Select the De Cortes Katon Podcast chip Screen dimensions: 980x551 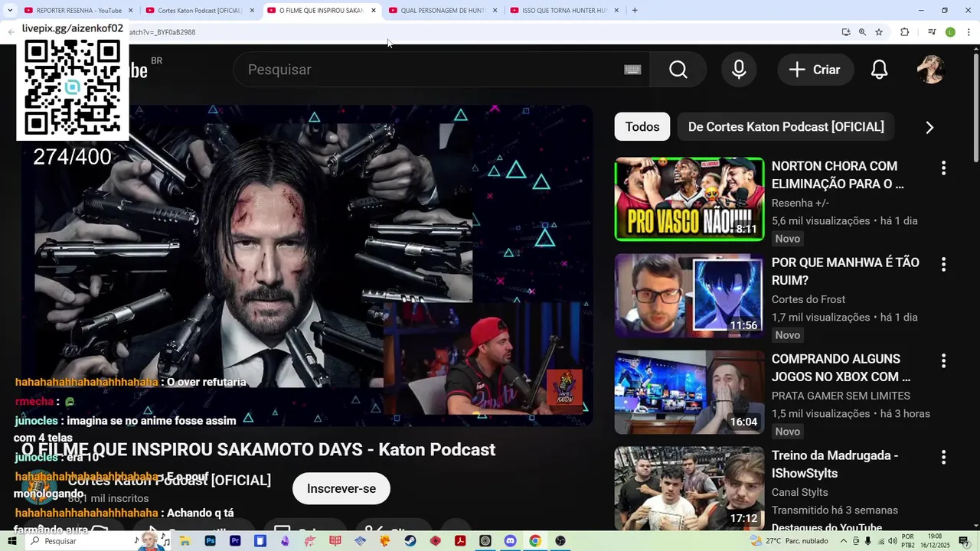point(786,127)
